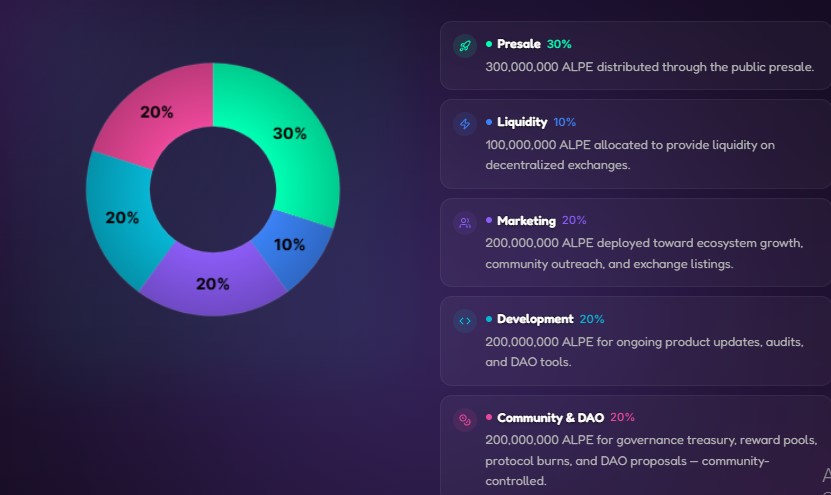Viewport: 831px width, 495px height.
Task: Select the teal 20% donut segment
Action: tap(123, 217)
